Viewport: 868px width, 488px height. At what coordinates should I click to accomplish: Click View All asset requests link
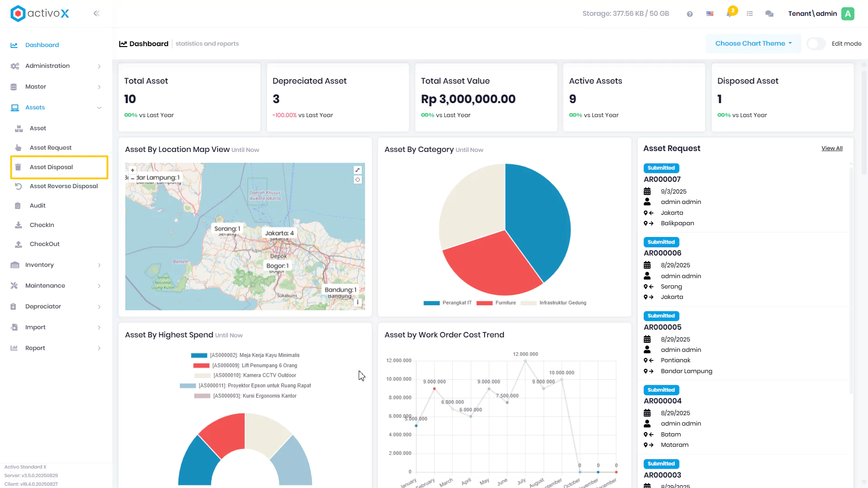coord(832,148)
